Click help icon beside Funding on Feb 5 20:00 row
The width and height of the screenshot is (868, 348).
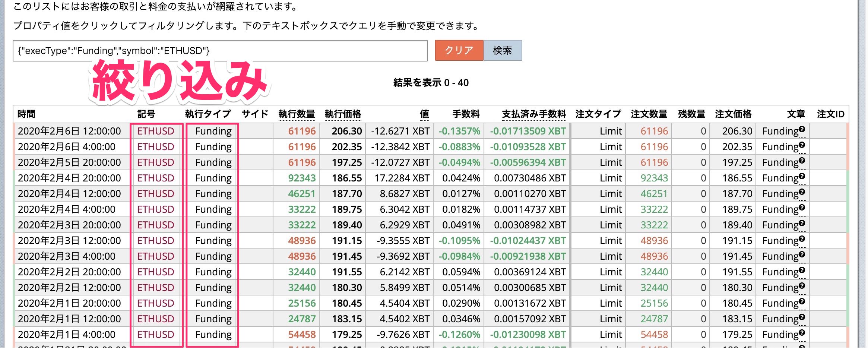coord(802,160)
